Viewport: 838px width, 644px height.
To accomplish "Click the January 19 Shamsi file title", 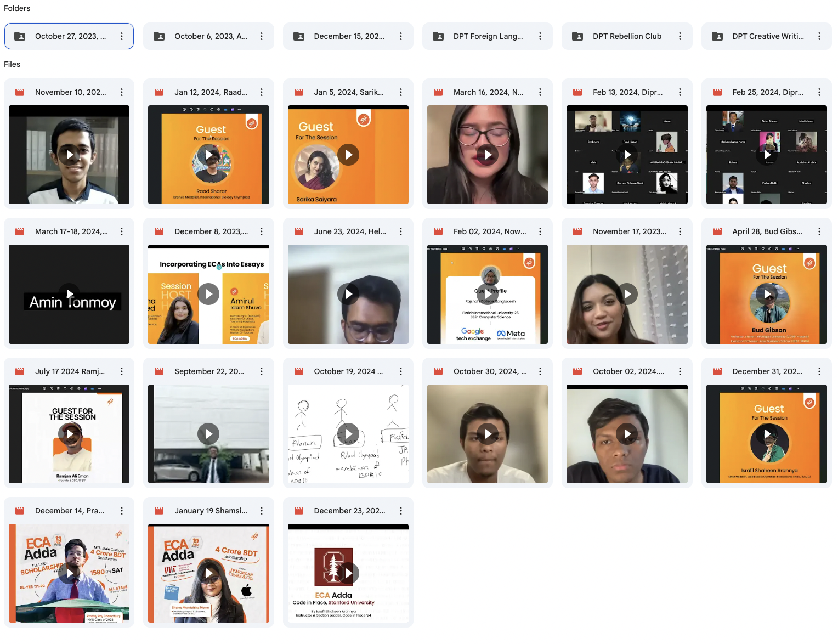I will coord(211,511).
